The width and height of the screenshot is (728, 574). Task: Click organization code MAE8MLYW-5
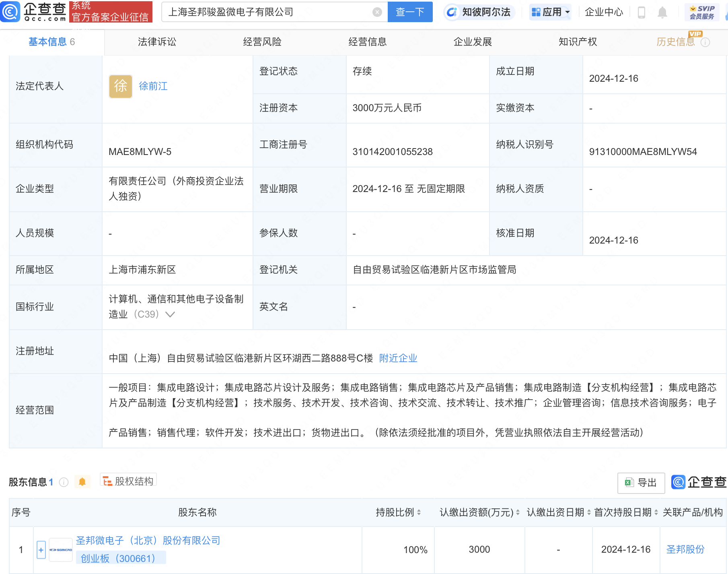[x=140, y=152]
